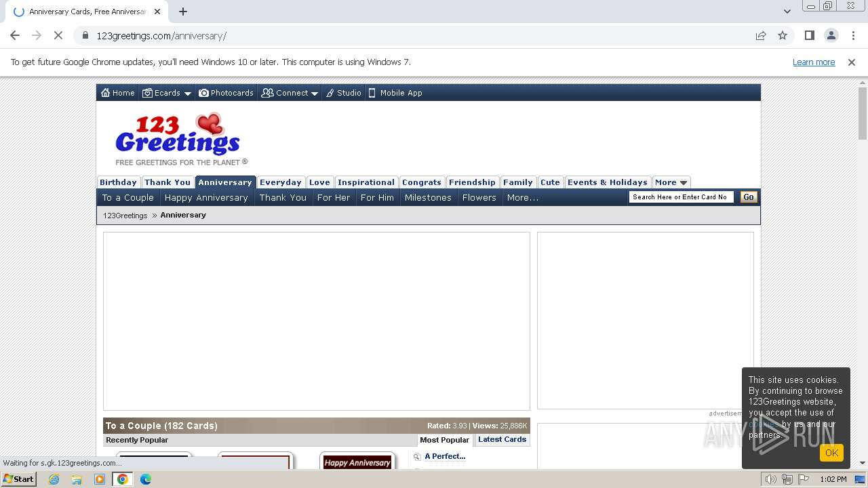This screenshot has height=488, width=868.
Task: Open Windows Media Player from taskbar
Action: click(100, 479)
